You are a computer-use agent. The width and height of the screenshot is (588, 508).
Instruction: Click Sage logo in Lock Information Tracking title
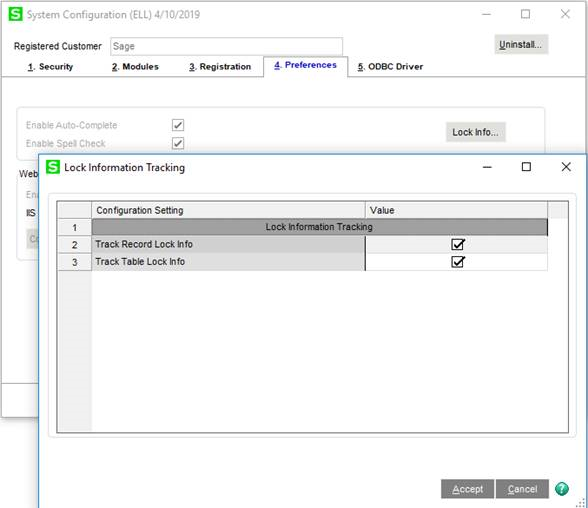pos(53,167)
